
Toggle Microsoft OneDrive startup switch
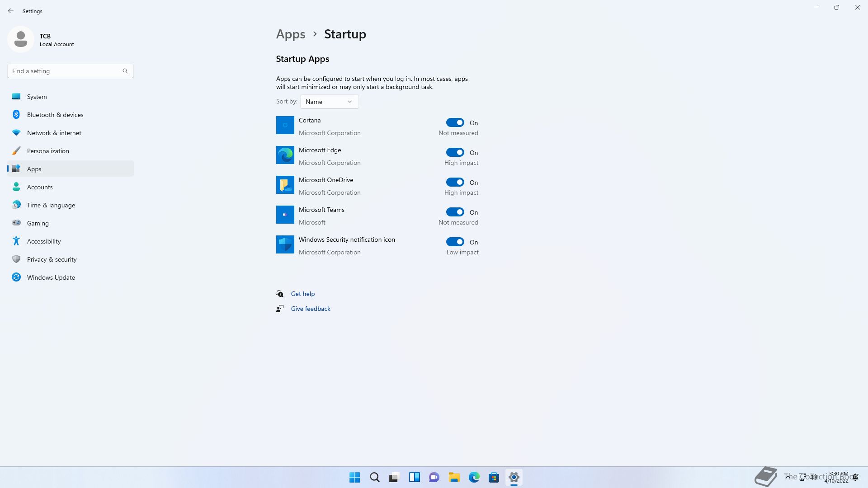455,182
